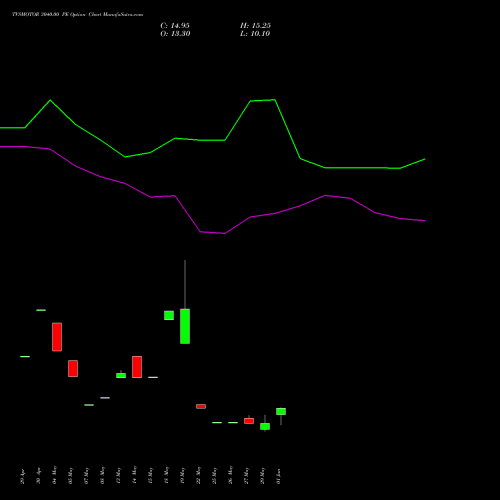500x500 pixels.
Task: Click the flat green dash candle on 07 May
Action: click(x=89, y=405)
